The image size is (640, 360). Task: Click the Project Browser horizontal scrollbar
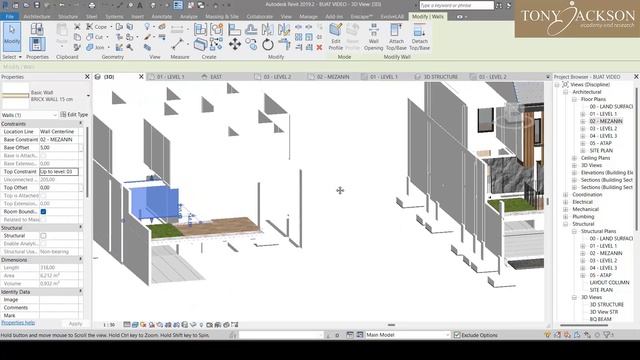[584, 325]
